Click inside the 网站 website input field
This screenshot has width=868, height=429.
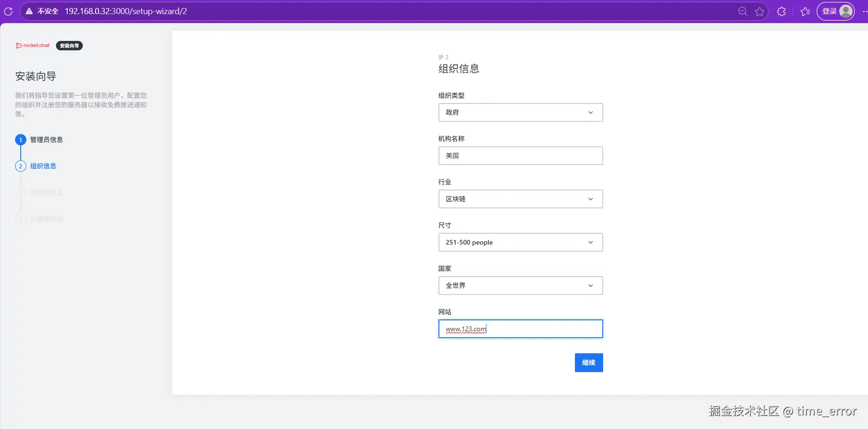[x=520, y=329]
